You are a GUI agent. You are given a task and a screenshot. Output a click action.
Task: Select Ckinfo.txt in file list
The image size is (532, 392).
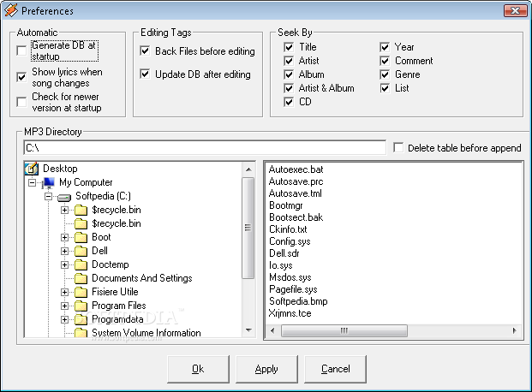288,229
